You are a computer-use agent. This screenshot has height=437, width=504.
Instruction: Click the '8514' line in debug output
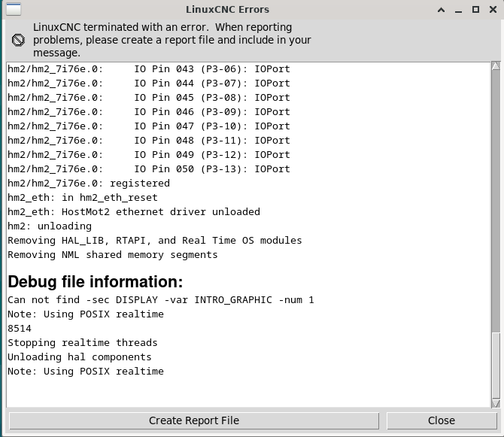[x=20, y=329]
